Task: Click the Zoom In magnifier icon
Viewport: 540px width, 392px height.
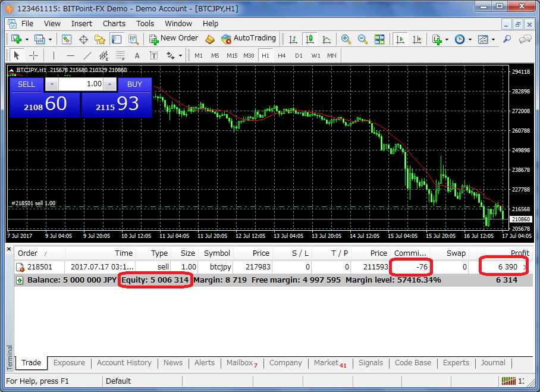Action: pyautogui.click(x=346, y=39)
